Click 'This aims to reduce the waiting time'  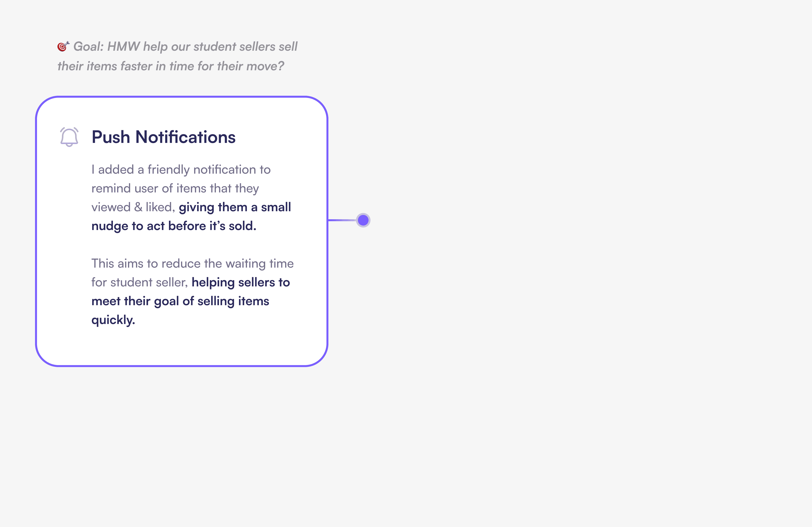[192, 263]
